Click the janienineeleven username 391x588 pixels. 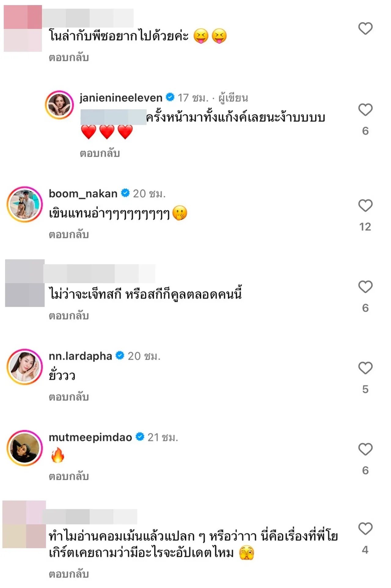[x=121, y=98]
